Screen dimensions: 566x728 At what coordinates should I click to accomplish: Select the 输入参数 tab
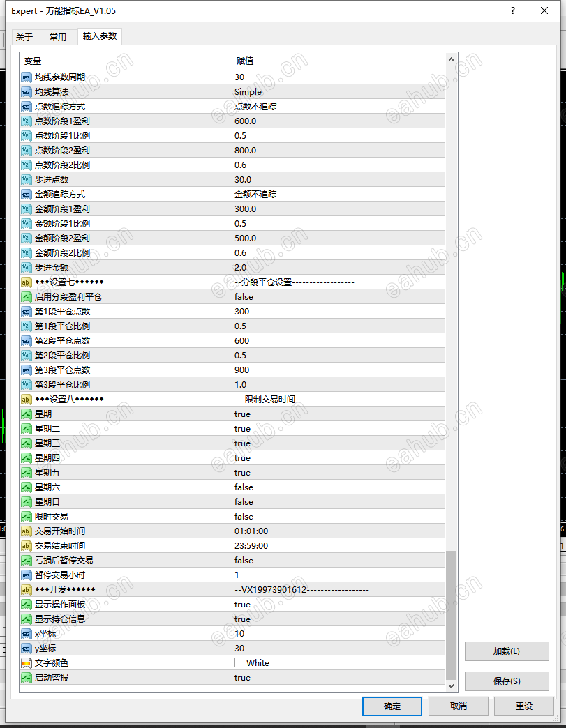click(x=100, y=36)
